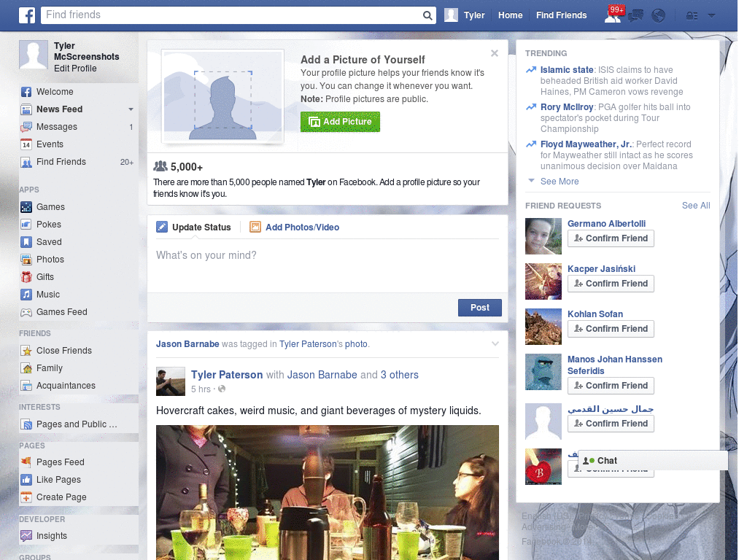
Task: Open account menu dropdown arrow in top bar
Action: point(712,16)
